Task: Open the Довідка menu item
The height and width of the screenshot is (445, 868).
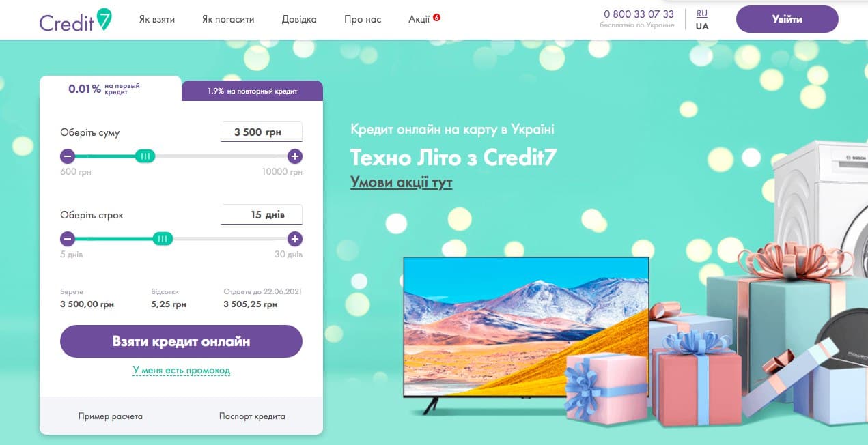Action: pos(299,19)
